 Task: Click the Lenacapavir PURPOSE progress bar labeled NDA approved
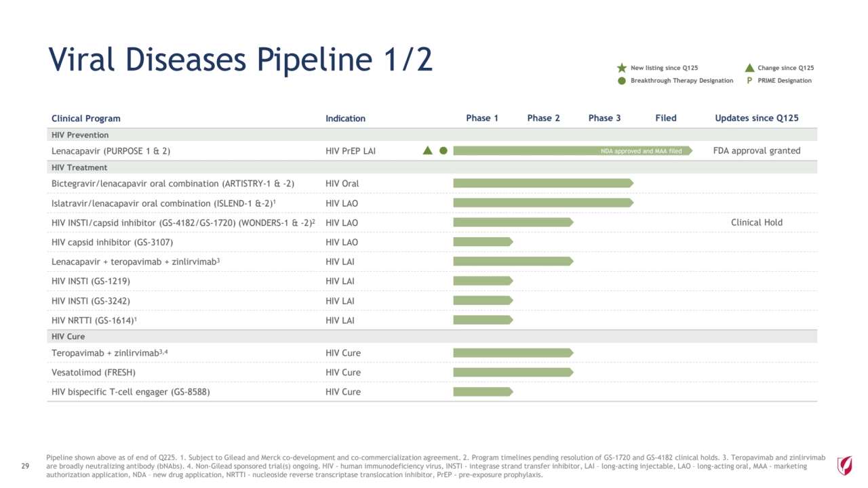pos(573,150)
